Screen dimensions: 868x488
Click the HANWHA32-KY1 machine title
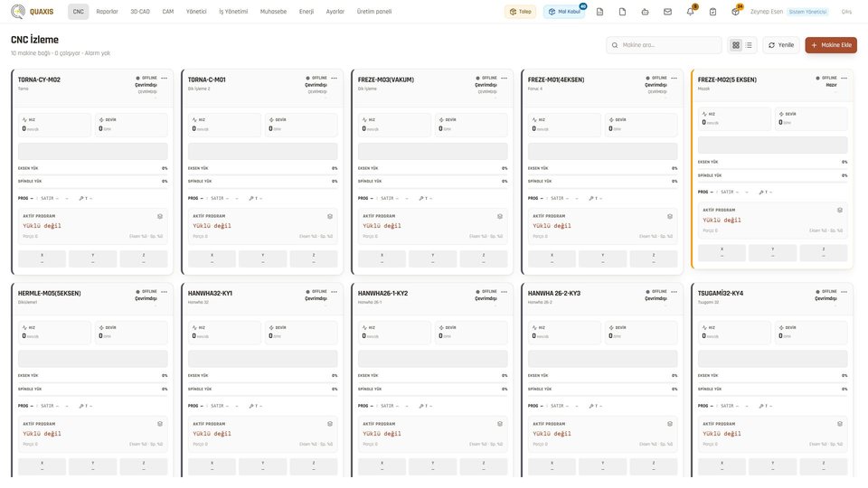[210, 293]
